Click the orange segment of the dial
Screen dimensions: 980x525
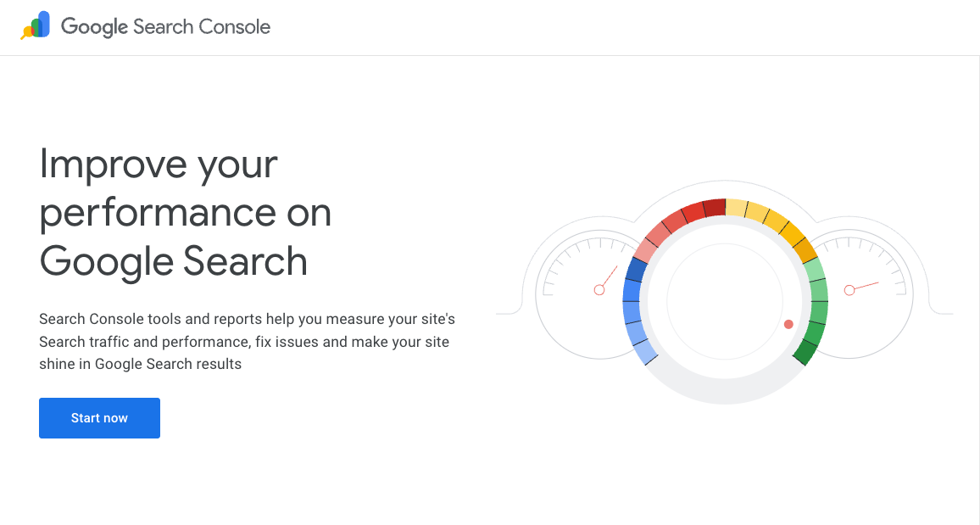[805, 249]
